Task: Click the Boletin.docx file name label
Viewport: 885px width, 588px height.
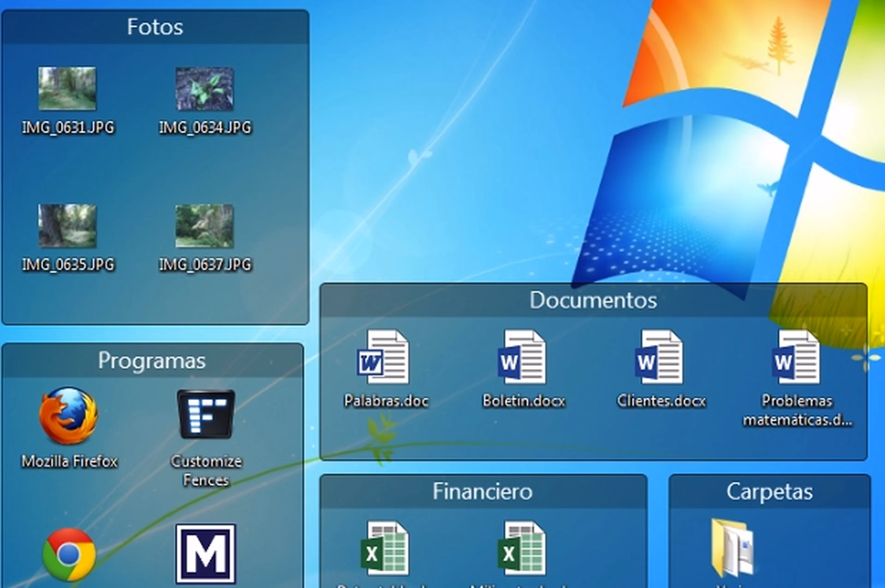Action: [524, 401]
